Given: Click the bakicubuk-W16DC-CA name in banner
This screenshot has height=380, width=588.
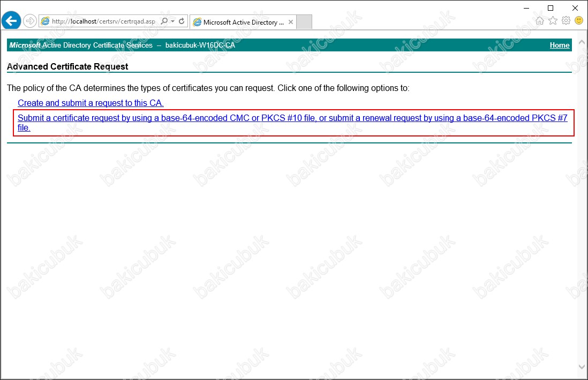Looking at the screenshot, I should (200, 45).
